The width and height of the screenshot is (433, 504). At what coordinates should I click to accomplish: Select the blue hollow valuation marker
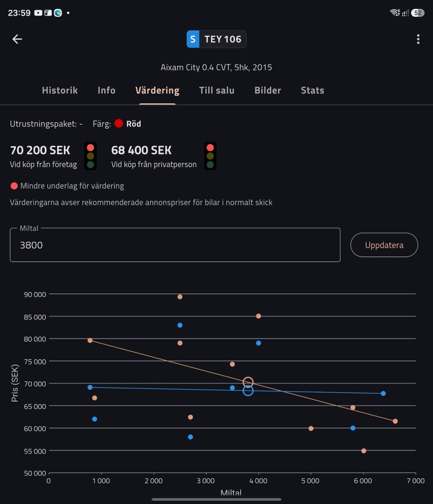click(x=248, y=390)
